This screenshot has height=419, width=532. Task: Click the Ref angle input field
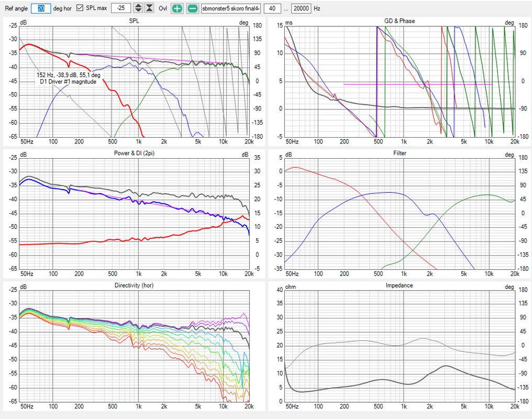pyautogui.click(x=41, y=8)
